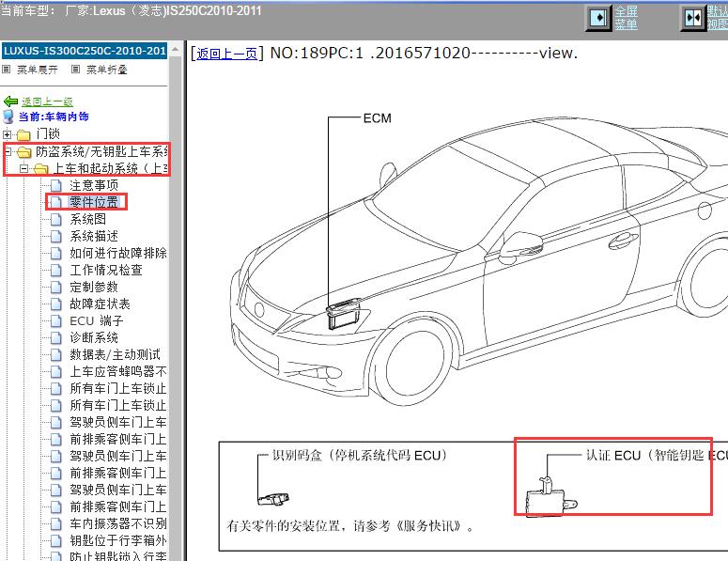Viewport: 728px width, 561px height.
Task: Click the 当前:车辆内饰 label
Action: pos(54,117)
